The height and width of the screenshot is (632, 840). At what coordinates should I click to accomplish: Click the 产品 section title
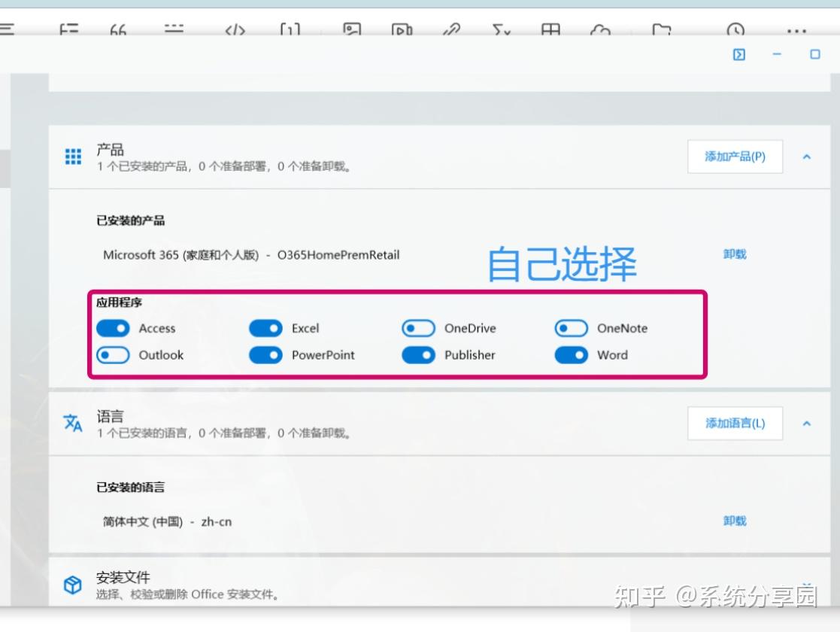point(110,150)
